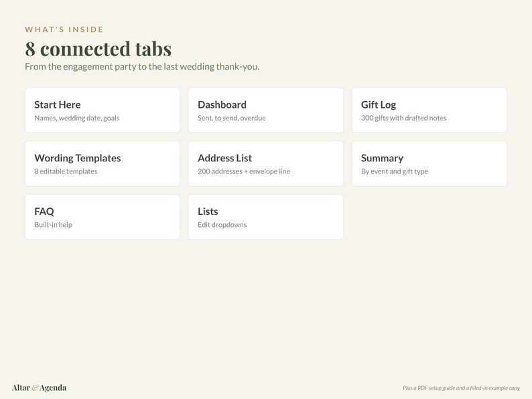Click 'Edit dropdowns' description
The image size is (532, 399).
[x=222, y=225]
